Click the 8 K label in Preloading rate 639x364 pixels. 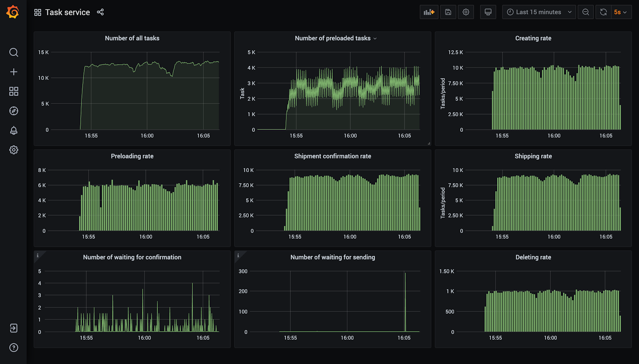(42, 170)
